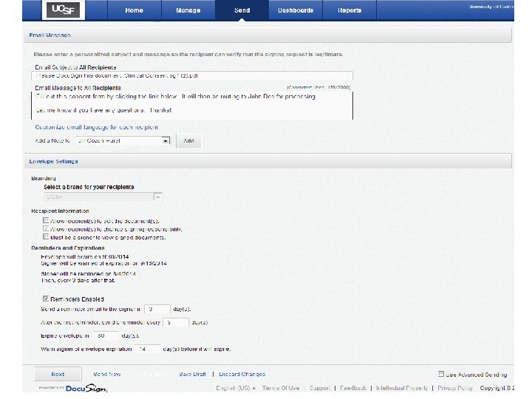
Task: Click 'Signer will be reminded on 9/4/2014' text
Action: click(88, 273)
